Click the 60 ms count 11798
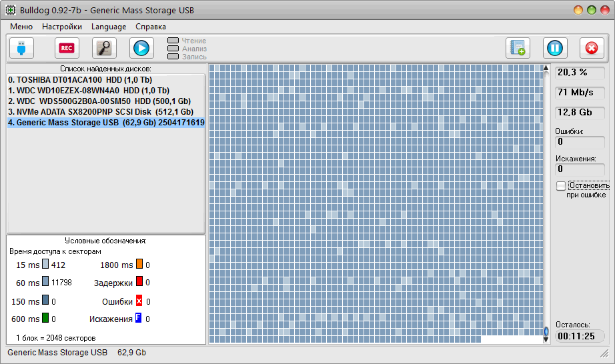This screenshot has width=615, height=364. (61, 283)
